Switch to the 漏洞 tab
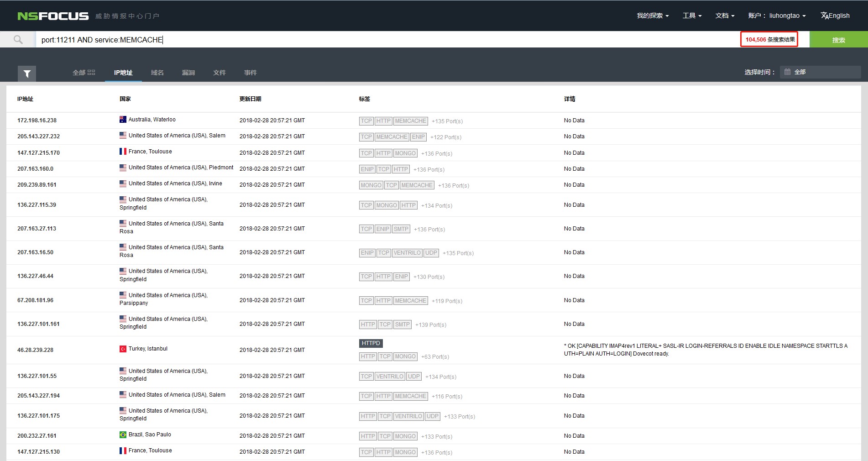Image resolution: width=868 pixels, height=461 pixels. [188, 73]
